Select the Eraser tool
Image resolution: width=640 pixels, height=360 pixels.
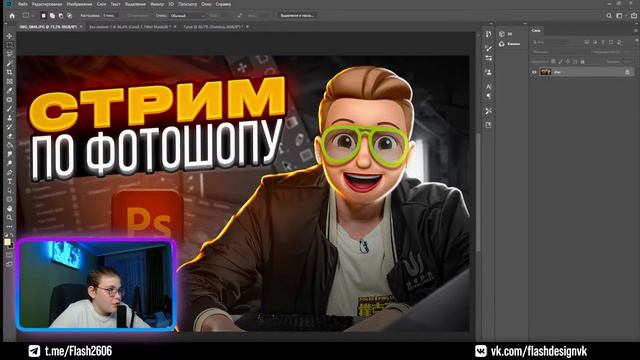click(9, 136)
